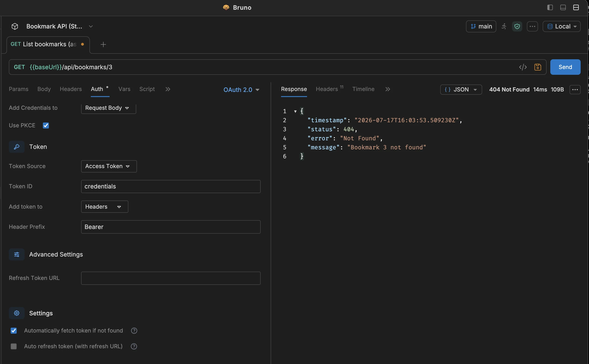Click the Refresh Token URL field

click(x=171, y=278)
